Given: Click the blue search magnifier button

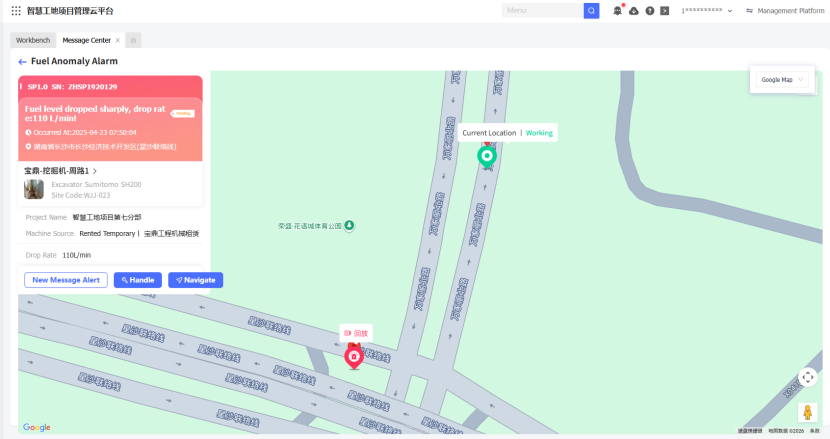Looking at the screenshot, I should tap(591, 11).
